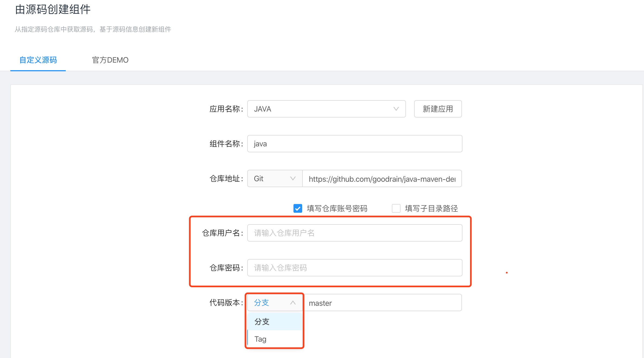Expand the repository type dropdown showing Git
644x358 pixels.
tap(274, 178)
